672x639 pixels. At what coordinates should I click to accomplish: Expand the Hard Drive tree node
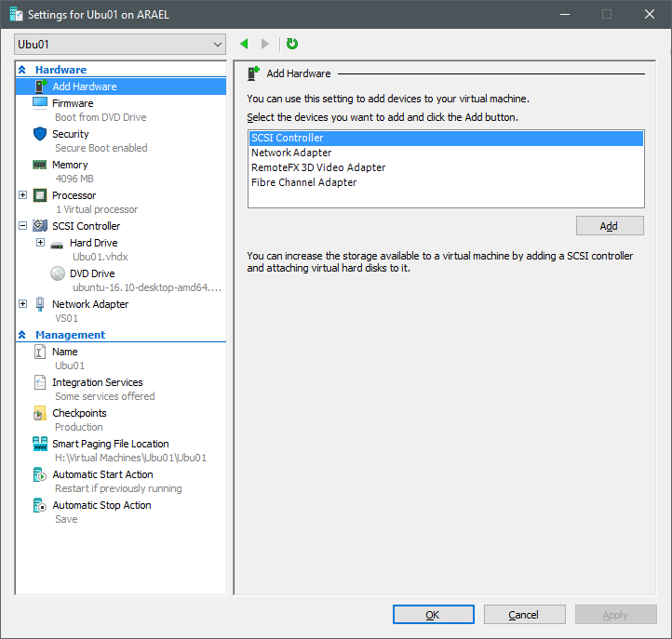(40, 243)
